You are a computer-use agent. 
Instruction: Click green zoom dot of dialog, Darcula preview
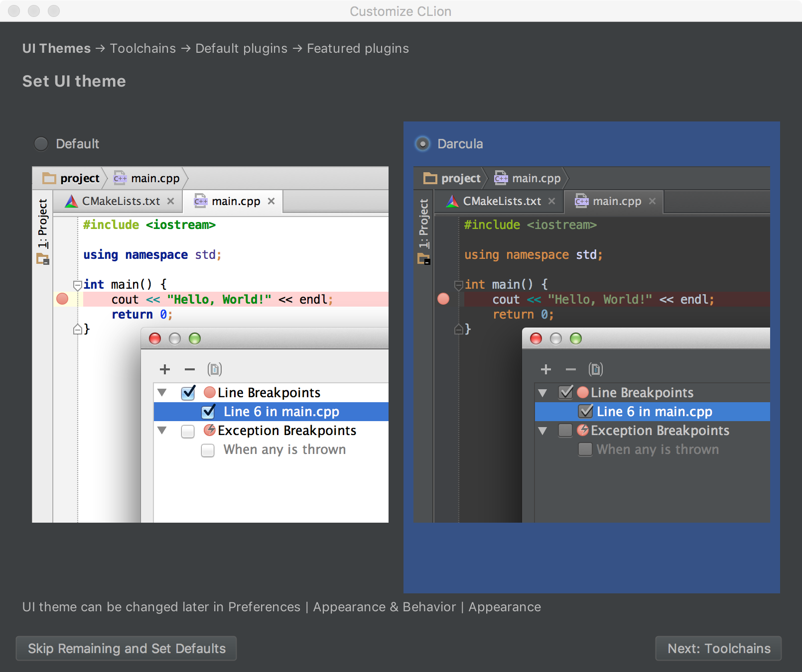click(576, 338)
